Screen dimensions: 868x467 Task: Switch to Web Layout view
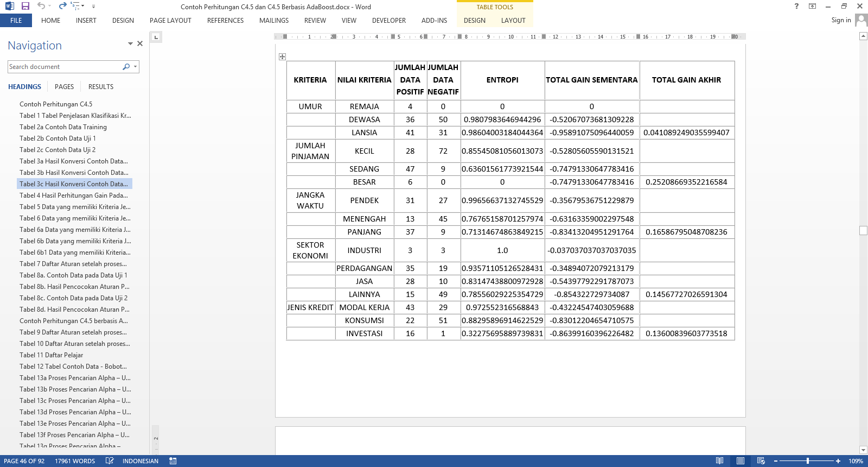[x=761, y=461]
